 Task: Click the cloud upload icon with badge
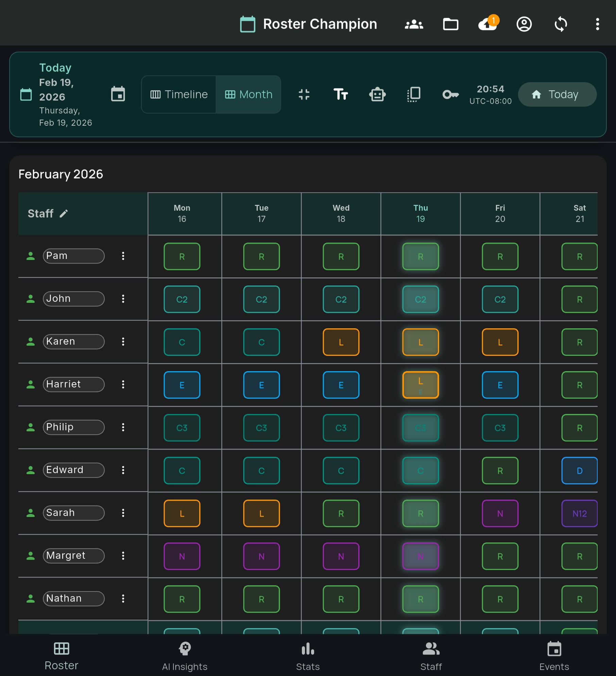pos(487,24)
